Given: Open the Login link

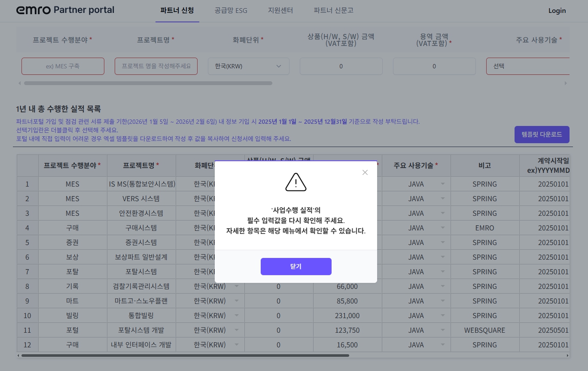Looking at the screenshot, I should [x=557, y=11].
